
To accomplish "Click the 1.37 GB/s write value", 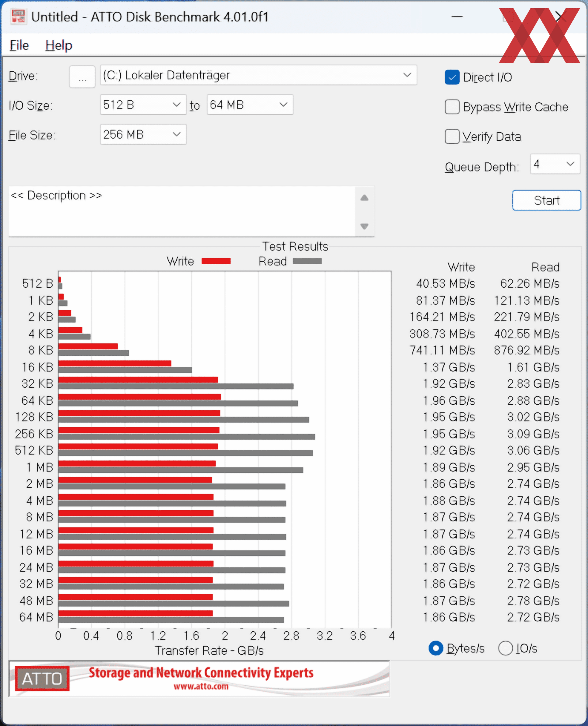I will [x=449, y=367].
